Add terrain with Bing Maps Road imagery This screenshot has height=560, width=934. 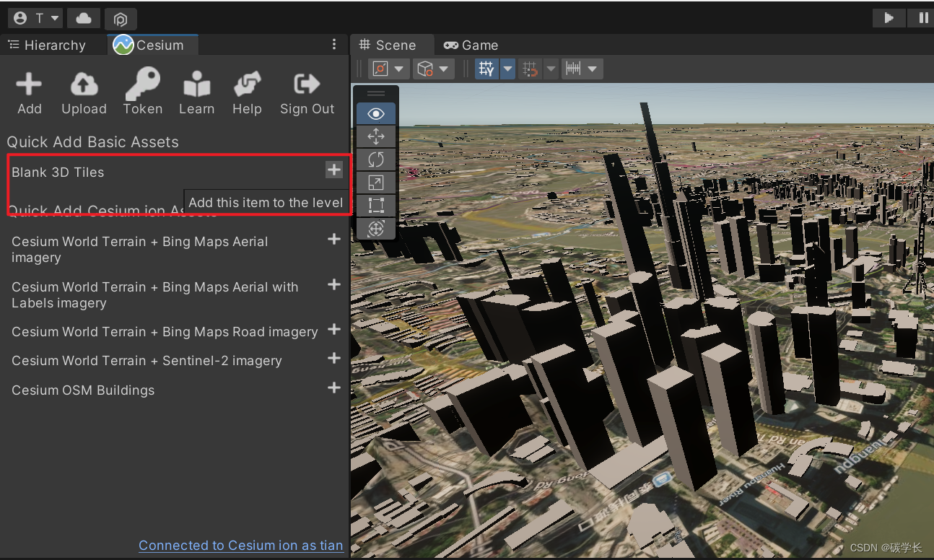point(333,329)
